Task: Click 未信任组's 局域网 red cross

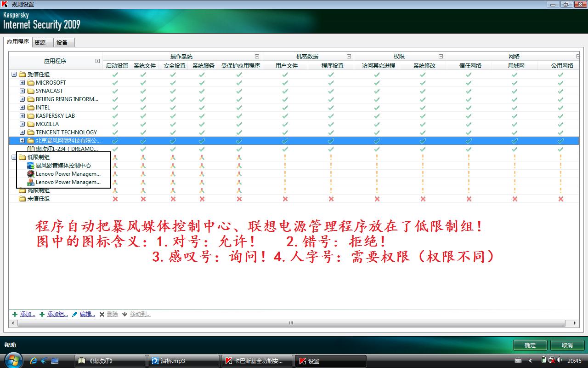Action: 515,199
